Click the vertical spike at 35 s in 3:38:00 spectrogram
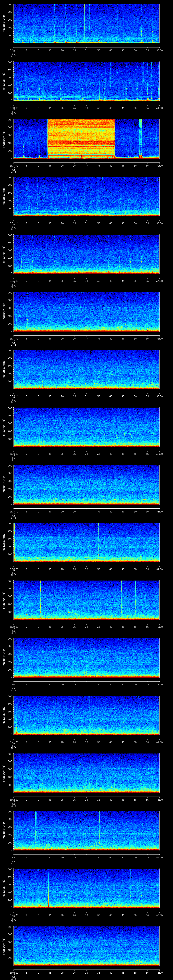173x980 pixels. tap(98, 540)
